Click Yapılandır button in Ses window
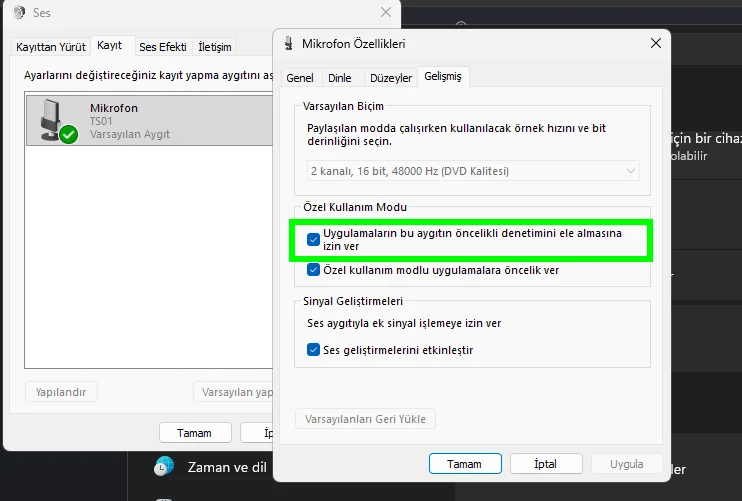This screenshot has height=501, width=742. coord(61,392)
